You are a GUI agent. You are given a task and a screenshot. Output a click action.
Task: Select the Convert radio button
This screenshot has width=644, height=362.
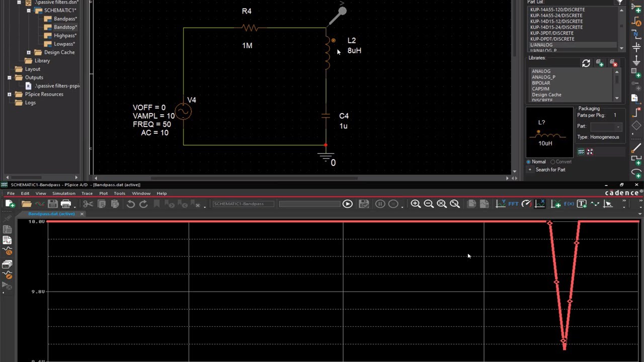pos(552,162)
